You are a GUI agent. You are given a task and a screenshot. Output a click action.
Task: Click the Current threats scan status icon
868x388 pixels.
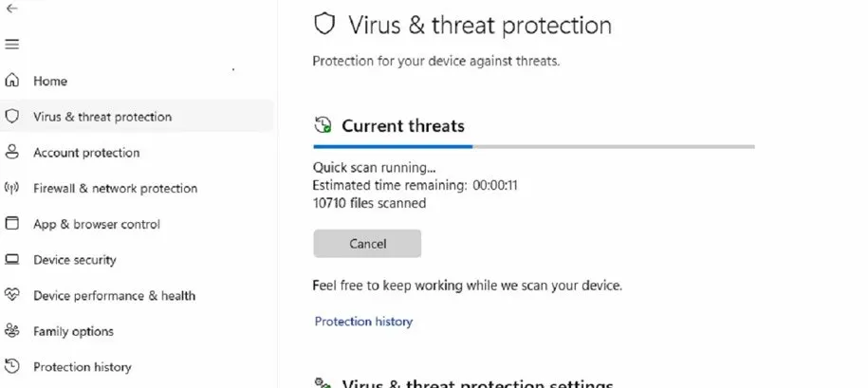tap(323, 125)
